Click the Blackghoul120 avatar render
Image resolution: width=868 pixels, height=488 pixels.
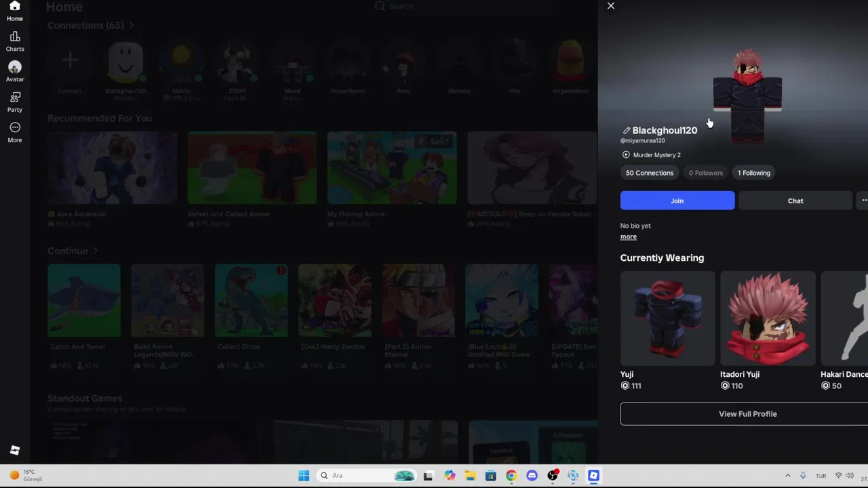[x=747, y=95]
